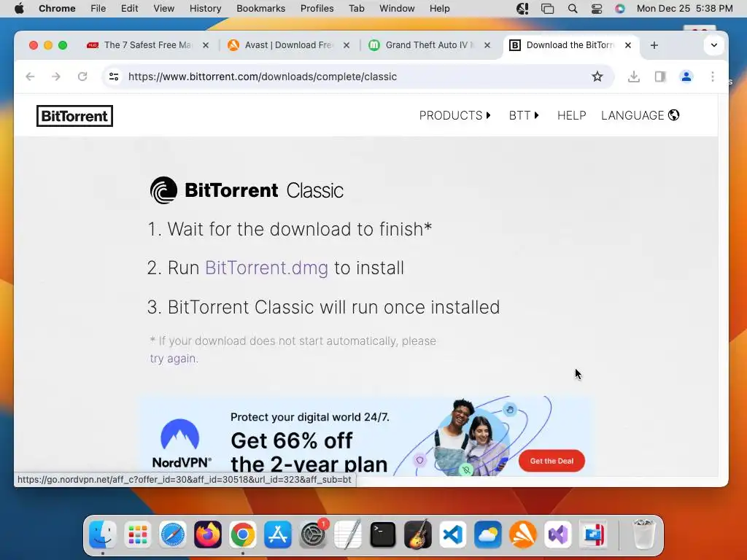Open the LANGUAGE selector with globe icon

(640, 115)
